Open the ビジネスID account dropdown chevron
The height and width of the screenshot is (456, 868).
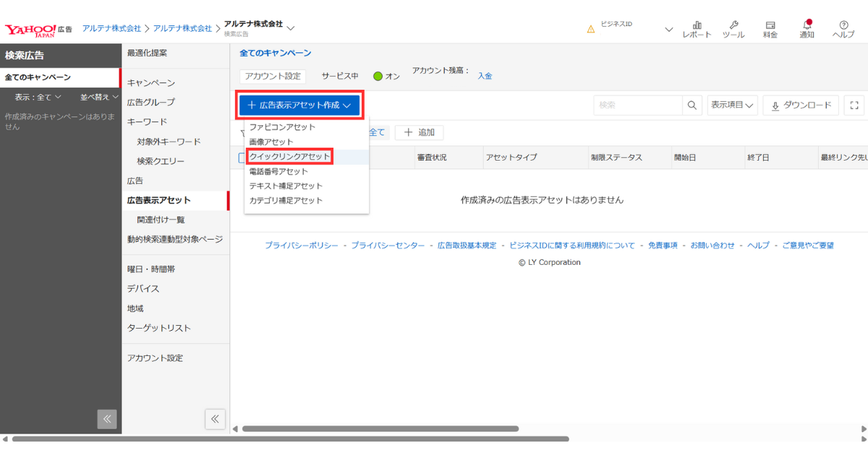(x=669, y=29)
